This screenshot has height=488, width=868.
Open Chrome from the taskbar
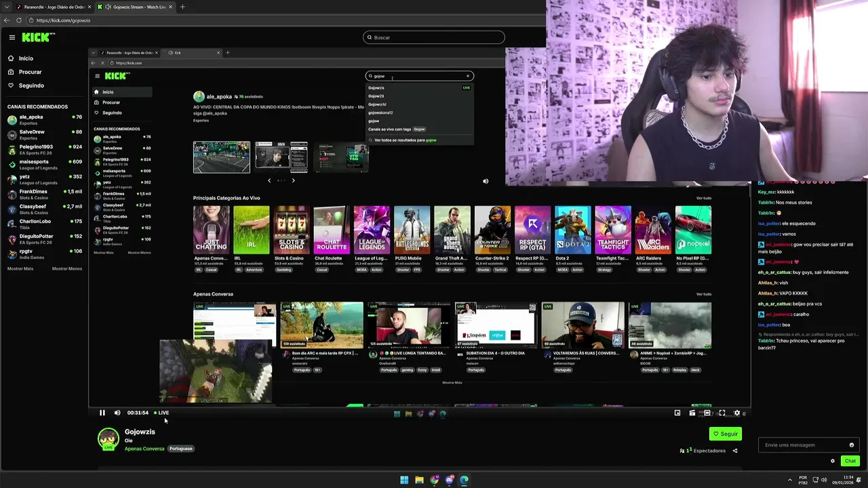click(435, 480)
